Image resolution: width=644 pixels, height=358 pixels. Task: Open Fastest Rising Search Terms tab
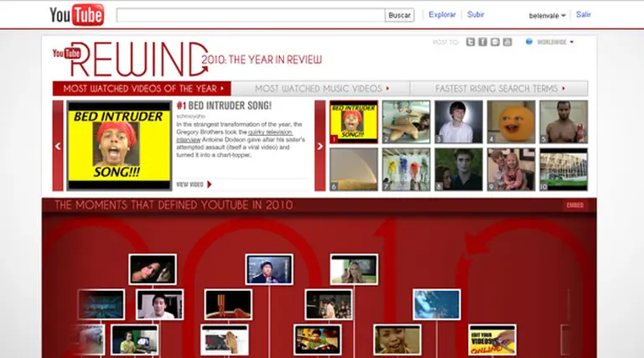coord(499,88)
